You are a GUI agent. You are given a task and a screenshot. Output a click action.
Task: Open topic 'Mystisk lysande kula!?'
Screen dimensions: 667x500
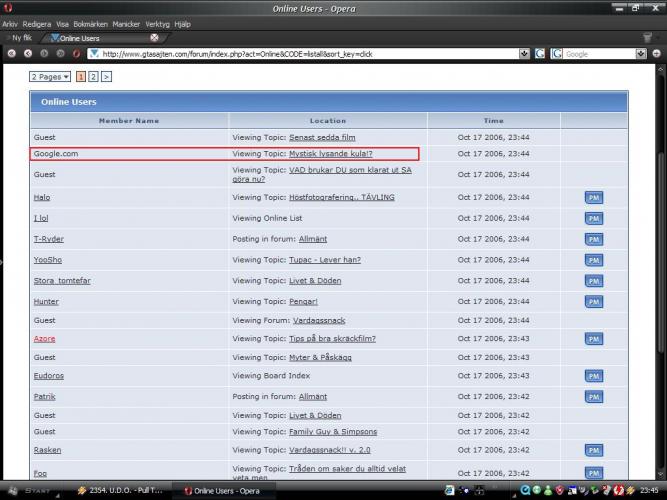pyautogui.click(x=330, y=154)
